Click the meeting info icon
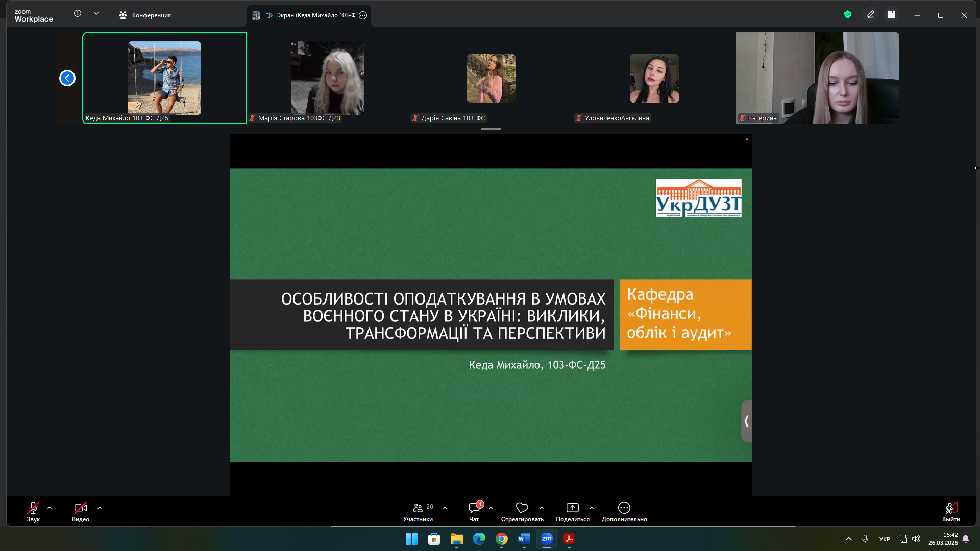The height and width of the screenshot is (551, 980). point(78,14)
